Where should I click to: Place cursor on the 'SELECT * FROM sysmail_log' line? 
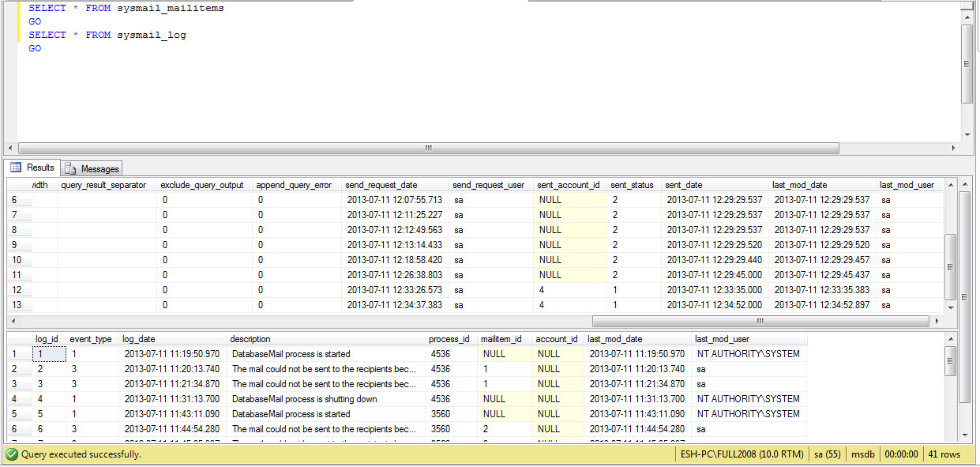coord(107,35)
